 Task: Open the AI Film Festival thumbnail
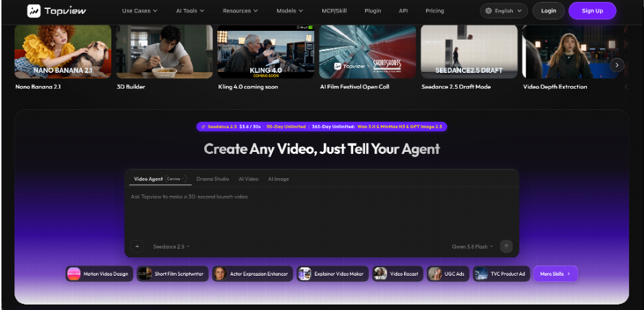tap(368, 52)
